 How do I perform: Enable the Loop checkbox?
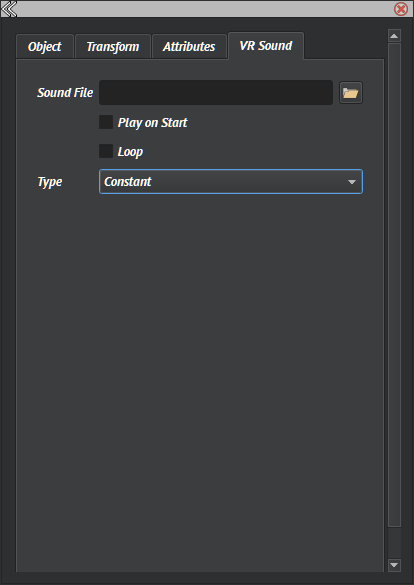pyautogui.click(x=106, y=151)
